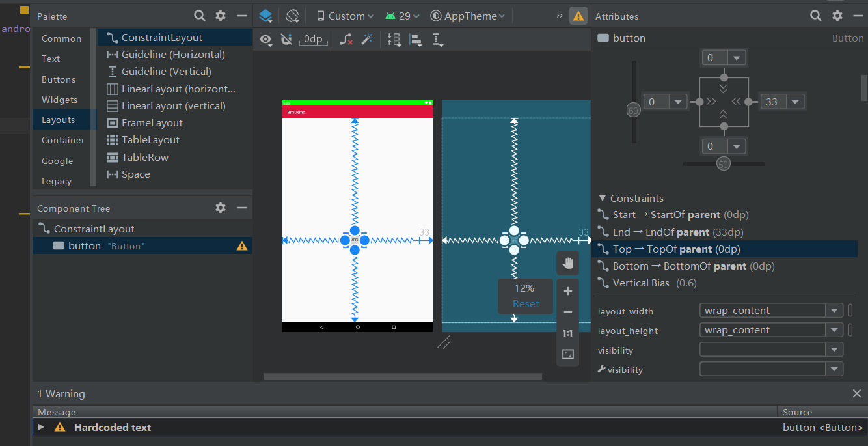The height and width of the screenshot is (446, 868).
Task: Select Top → TopOf parent constraint
Action: [725, 249]
